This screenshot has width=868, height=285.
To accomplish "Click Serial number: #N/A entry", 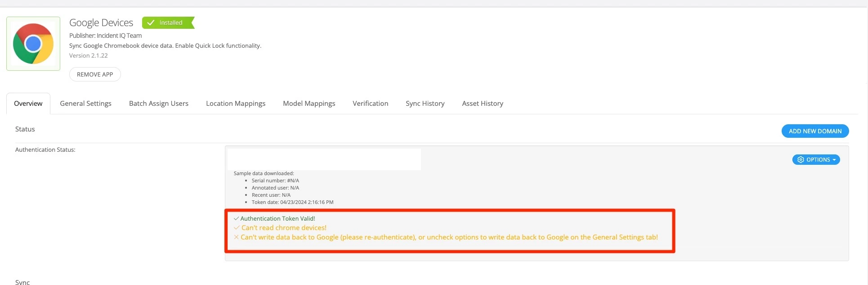I will [x=275, y=181].
